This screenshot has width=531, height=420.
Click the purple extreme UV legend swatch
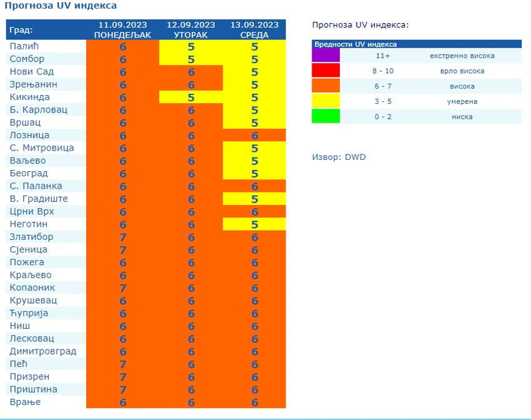click(x=325, y=55)
